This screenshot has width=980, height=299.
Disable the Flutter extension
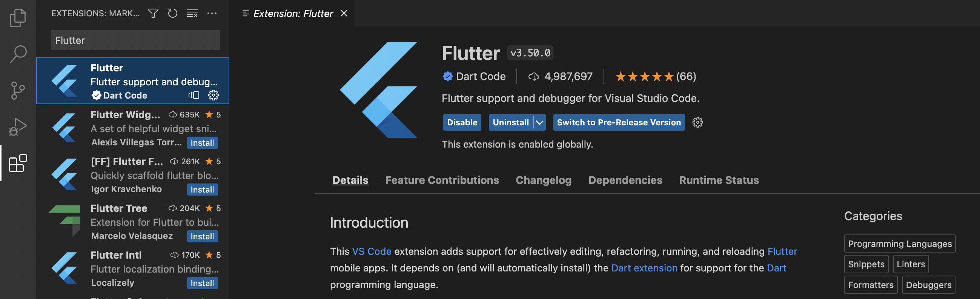pos(462,122)
